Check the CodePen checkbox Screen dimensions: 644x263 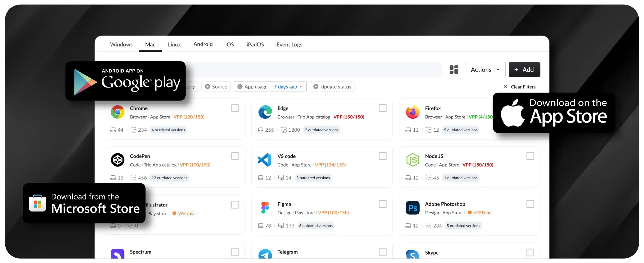[x=235, y=156]
